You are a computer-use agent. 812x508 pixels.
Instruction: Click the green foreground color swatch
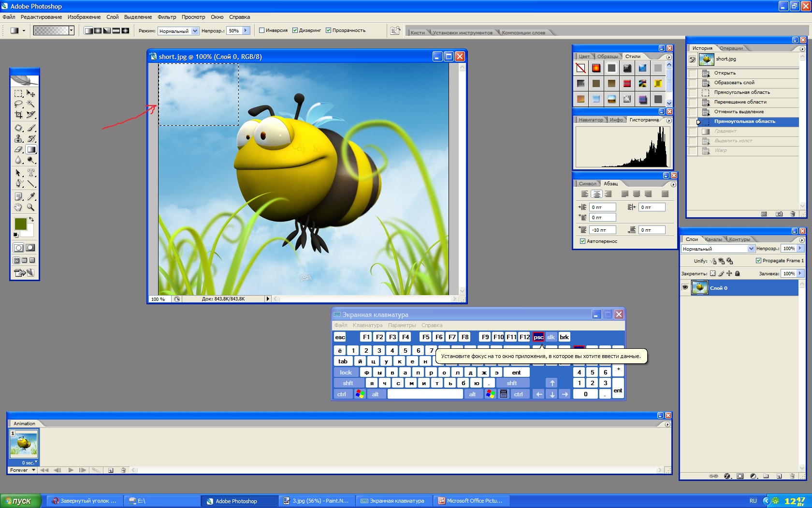[20, 224]
